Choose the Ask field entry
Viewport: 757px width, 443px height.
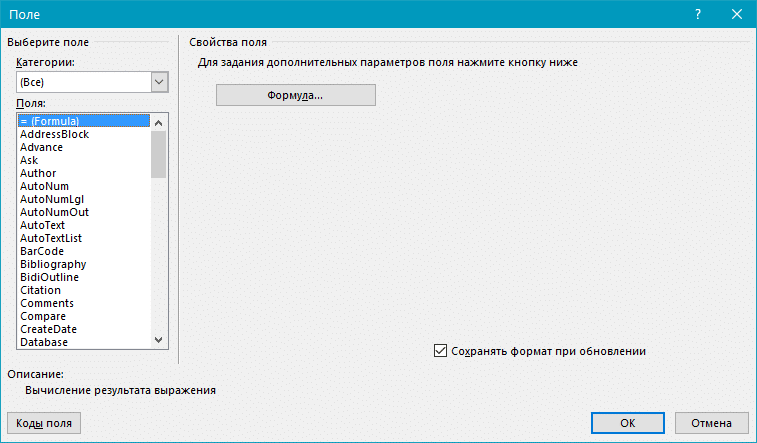[x=29, y=160]
